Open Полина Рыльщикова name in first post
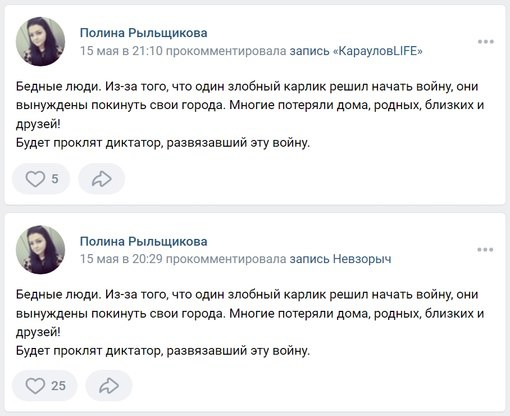The image size is (510, 416). coord(143,33)
